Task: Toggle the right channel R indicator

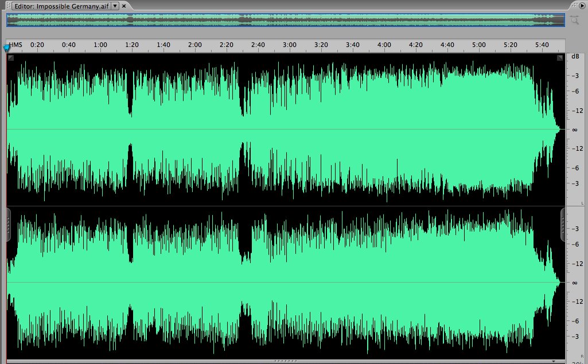Action: (582, 356)
